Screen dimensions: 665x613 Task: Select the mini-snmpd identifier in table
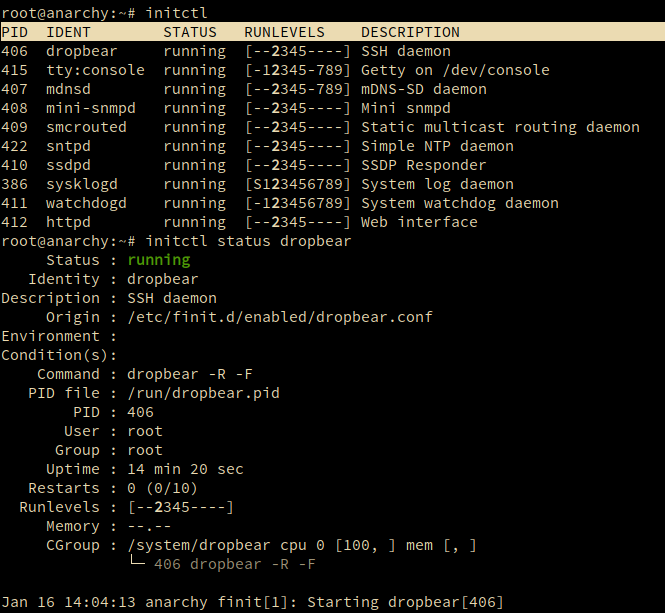pyautogui.click(x=91, y=108)
